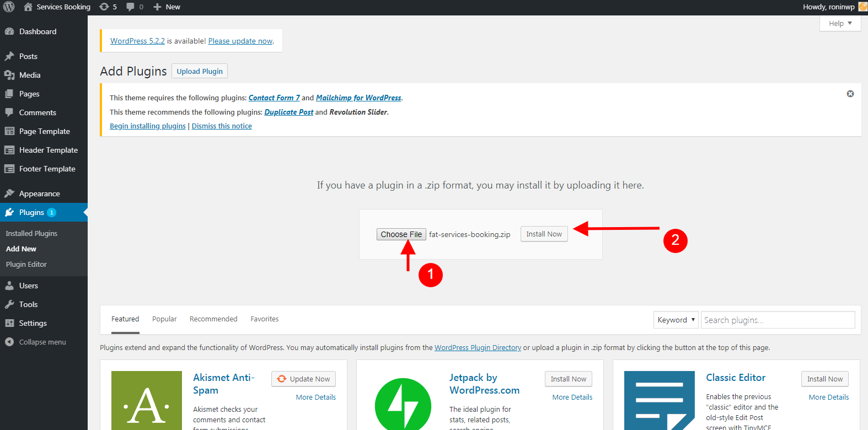868x430 pixels.
Task: Click Install Now for Jetpack
Action: 569,379
